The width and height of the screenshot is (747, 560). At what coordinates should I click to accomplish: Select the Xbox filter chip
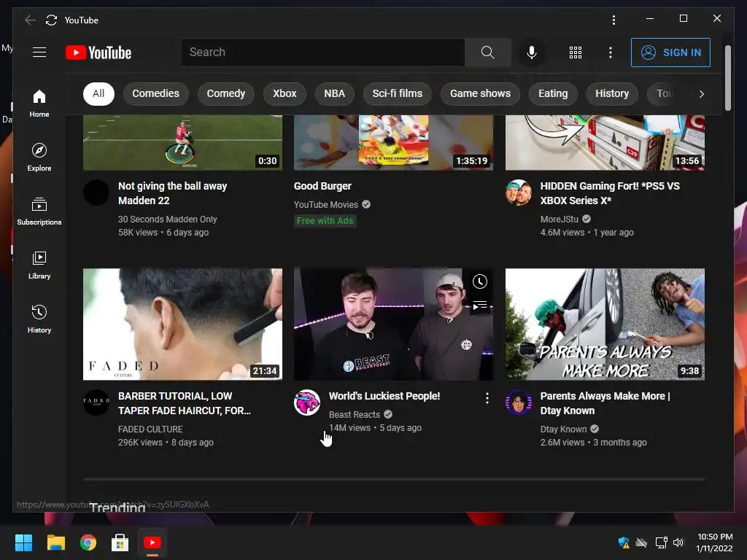[285, 94]
